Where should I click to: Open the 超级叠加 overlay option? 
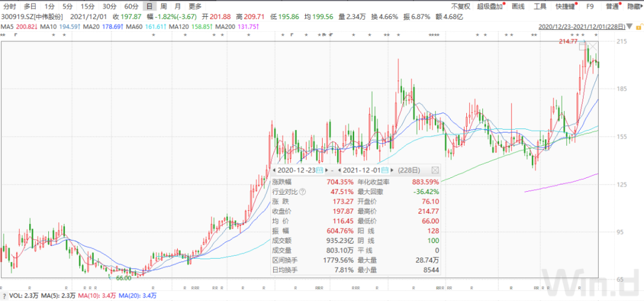pos(490,6)
